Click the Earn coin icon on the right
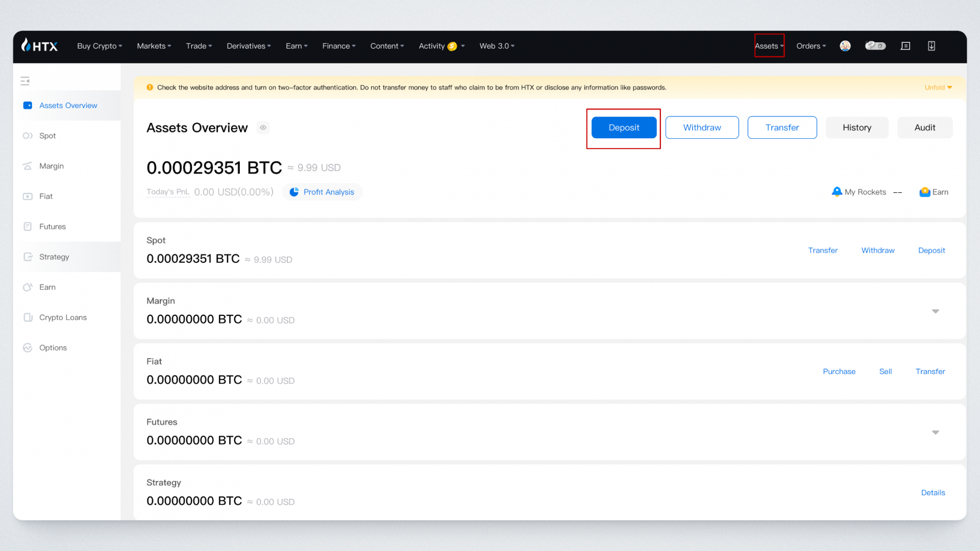980x551 pixels. [924, 192]
